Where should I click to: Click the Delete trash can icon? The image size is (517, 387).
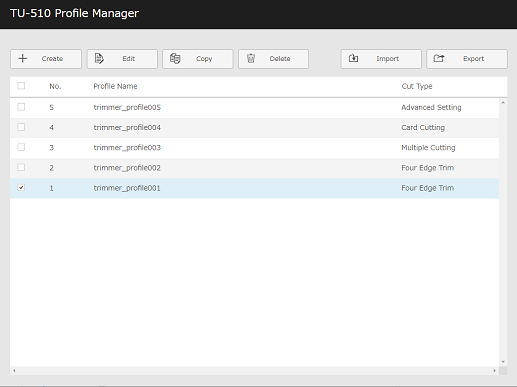tap(251, 59)
